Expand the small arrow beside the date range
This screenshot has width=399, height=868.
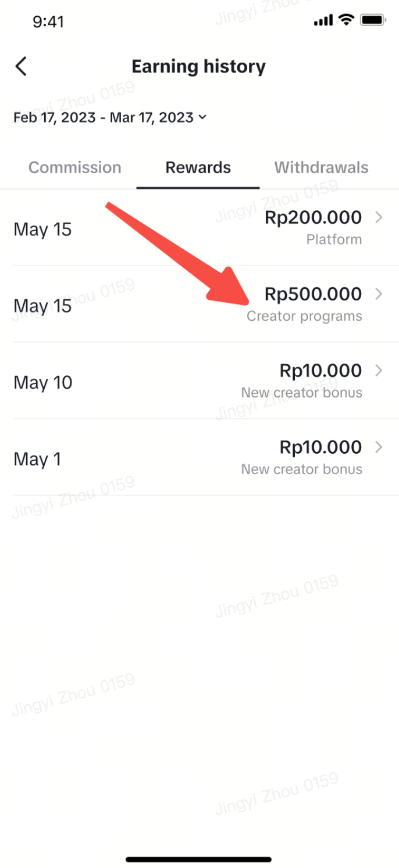[x=202, y=117]
